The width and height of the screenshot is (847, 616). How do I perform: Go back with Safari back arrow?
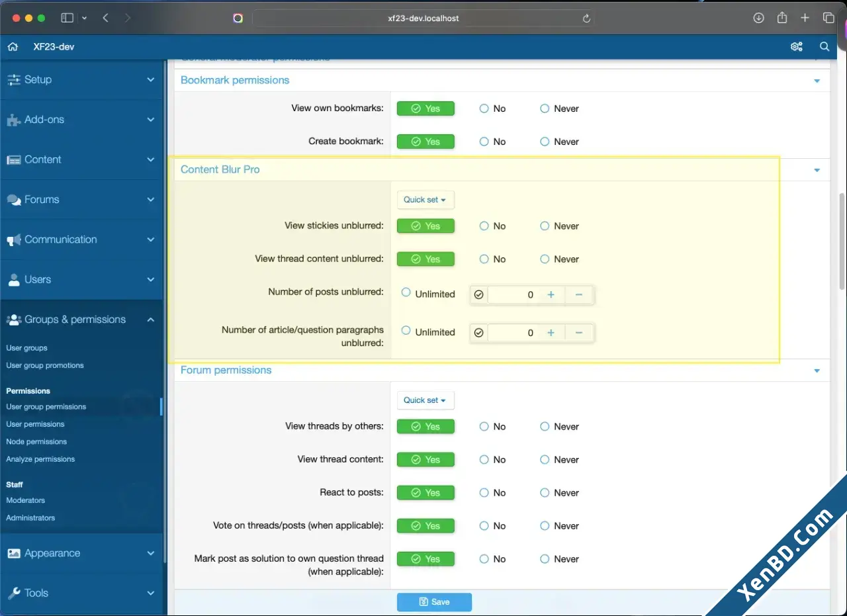click(105, 18)
